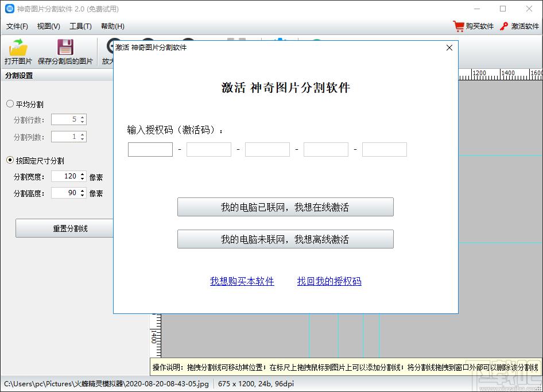This screenshot has width=543, height=392.
Task: Increase the split rows value
Action: [83, 117]
